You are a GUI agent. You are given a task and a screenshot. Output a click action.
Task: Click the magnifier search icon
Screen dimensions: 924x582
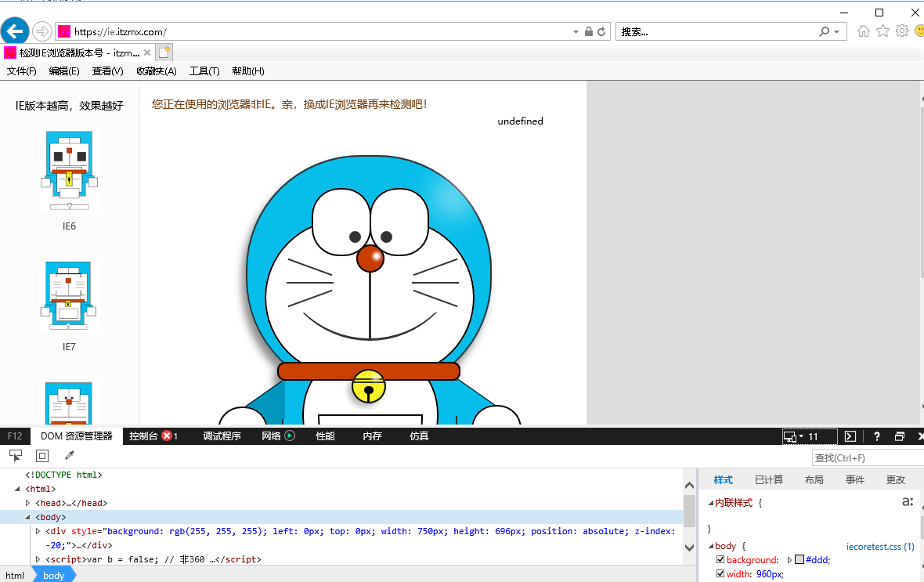pyautogui.click(x=824, y=32)
